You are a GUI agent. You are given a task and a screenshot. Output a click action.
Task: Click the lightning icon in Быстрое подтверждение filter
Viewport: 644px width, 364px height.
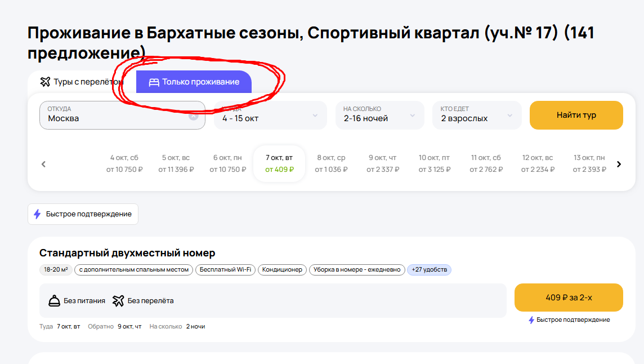(x=37, y=214)
